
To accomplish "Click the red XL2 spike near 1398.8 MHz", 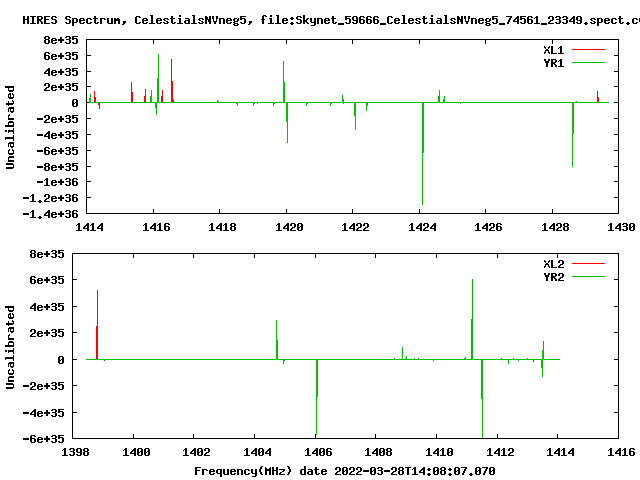I will (97, 325).
